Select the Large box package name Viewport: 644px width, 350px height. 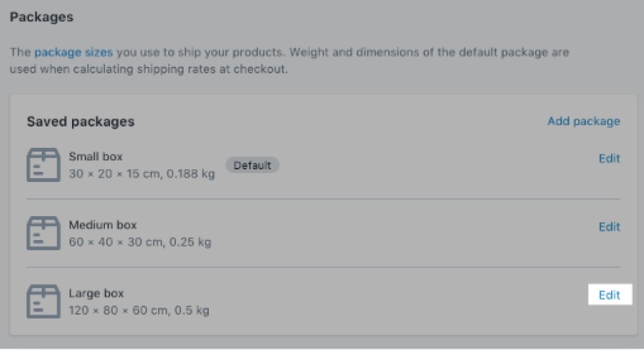click(x=96, y=293)
